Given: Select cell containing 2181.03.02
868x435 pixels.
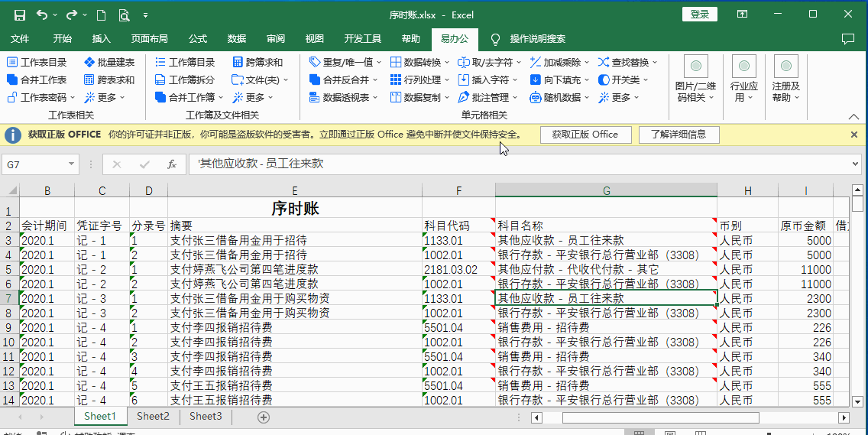Looking at the screenshot, I should point(458,269).
